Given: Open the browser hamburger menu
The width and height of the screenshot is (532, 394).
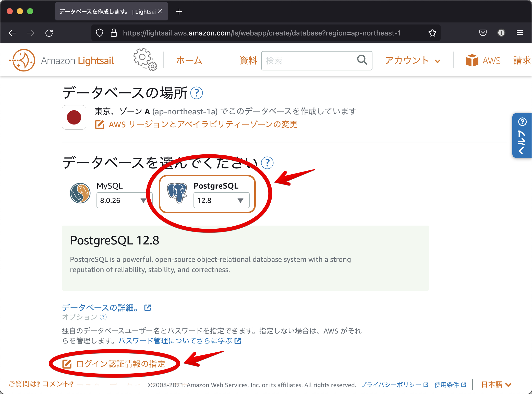Looking at the screenshot, I should click(520, 33).
